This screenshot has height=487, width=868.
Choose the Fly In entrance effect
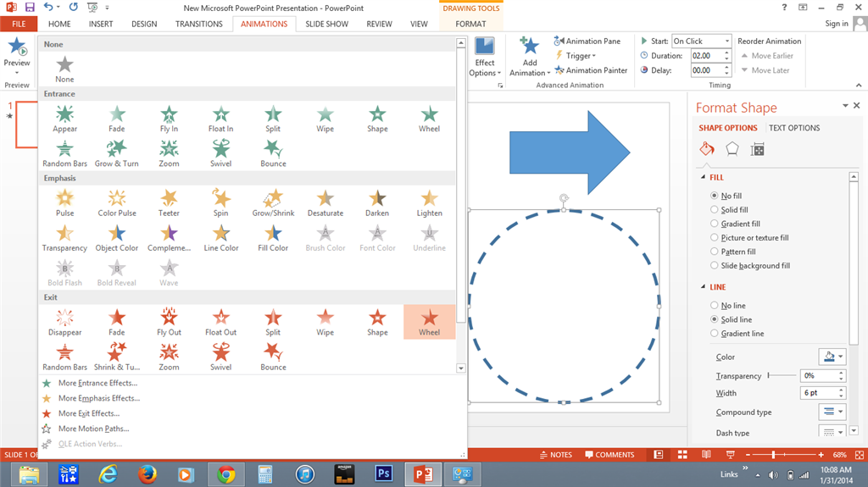169,119
